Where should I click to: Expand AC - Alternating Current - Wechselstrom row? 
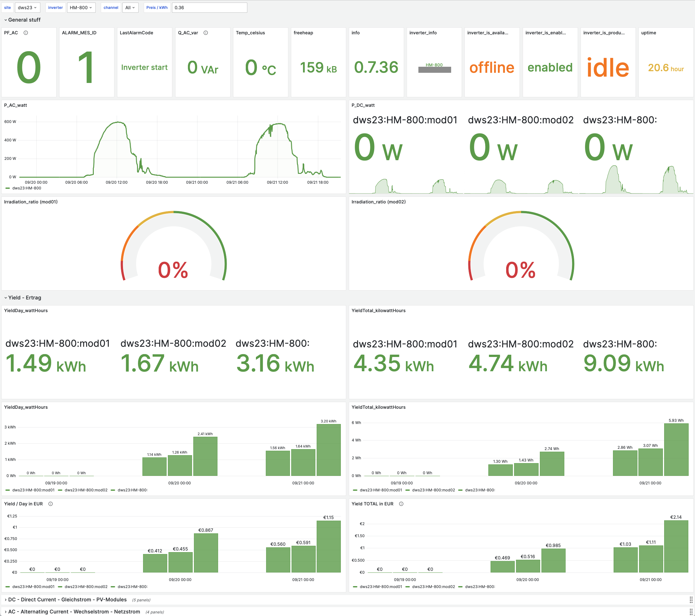click(x=74, y=612)
